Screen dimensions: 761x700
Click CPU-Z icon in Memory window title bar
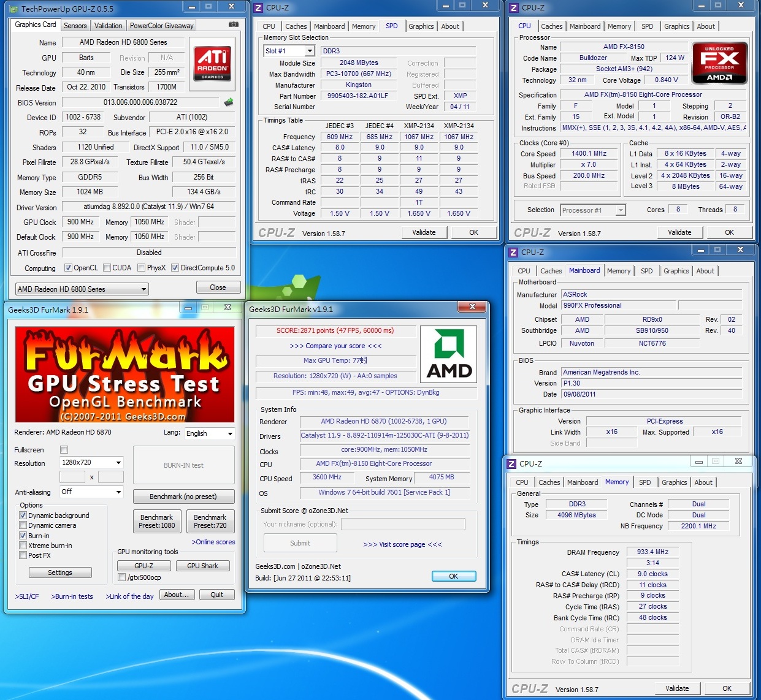(512, 464)
